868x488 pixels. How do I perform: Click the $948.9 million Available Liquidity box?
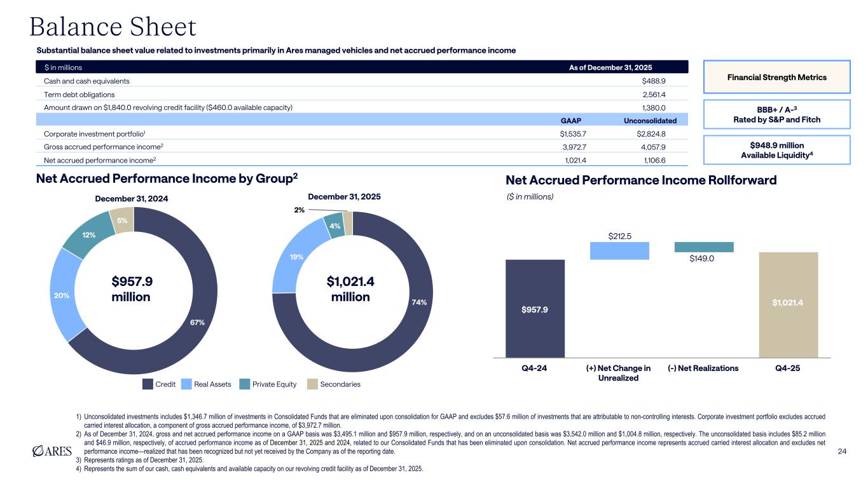776,150
